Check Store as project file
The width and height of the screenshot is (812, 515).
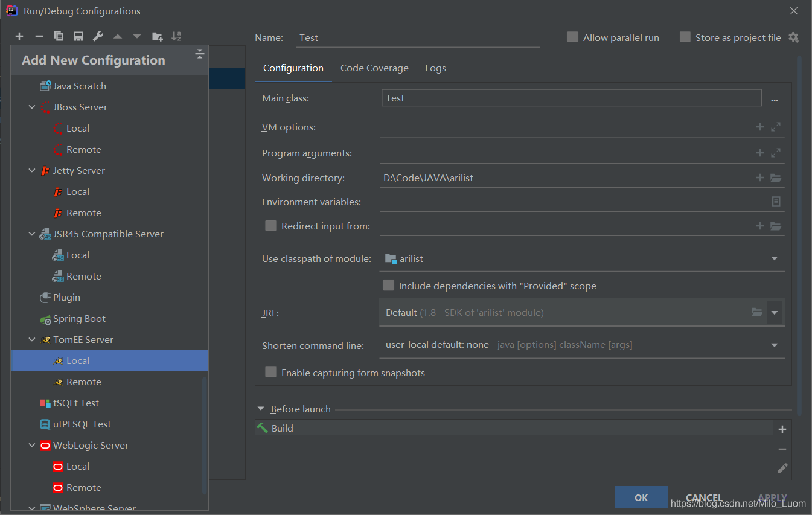(685, 37)
